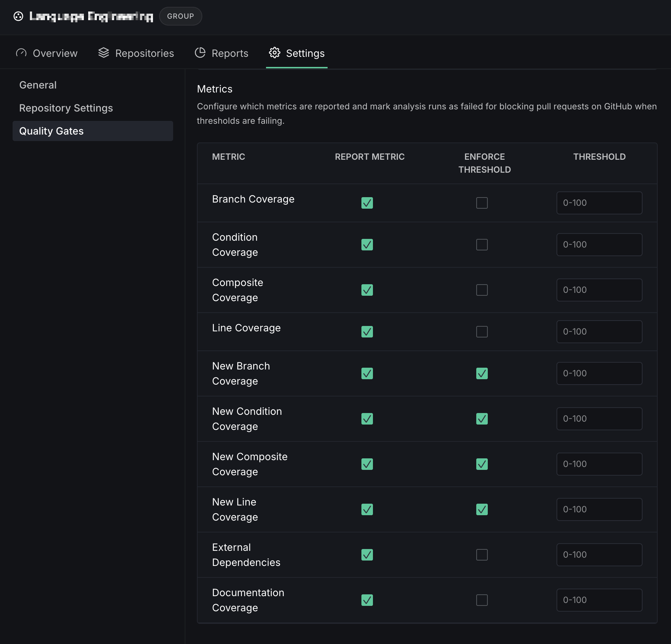The width and height of the screenshot is (671, 644).
Task: Open General settings in the sidebar
Action: 38,85
